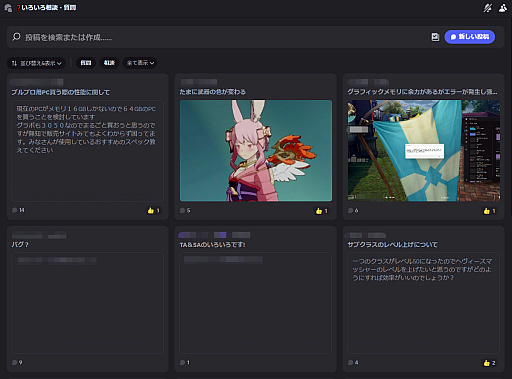Click the magnifier search icon
Image resolution: width=512 pixels, height=379 pixels.
pos(16,37)
